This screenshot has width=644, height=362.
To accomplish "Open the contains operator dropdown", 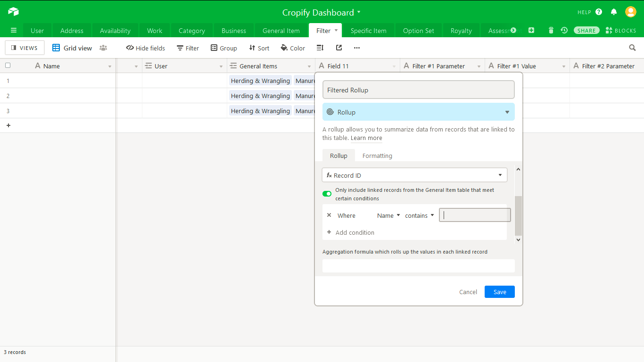I will (x=420, y=215).
